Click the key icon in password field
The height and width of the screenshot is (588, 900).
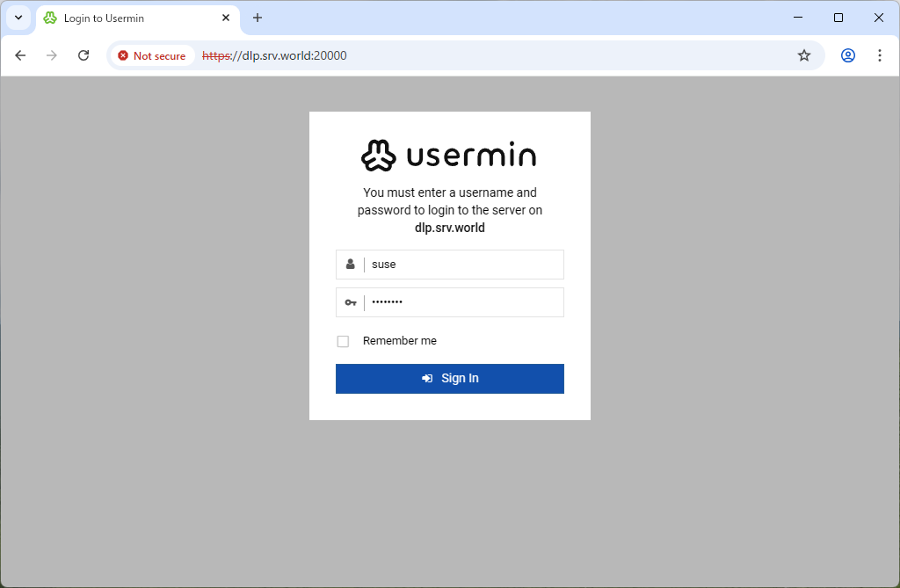pos(350,302)
